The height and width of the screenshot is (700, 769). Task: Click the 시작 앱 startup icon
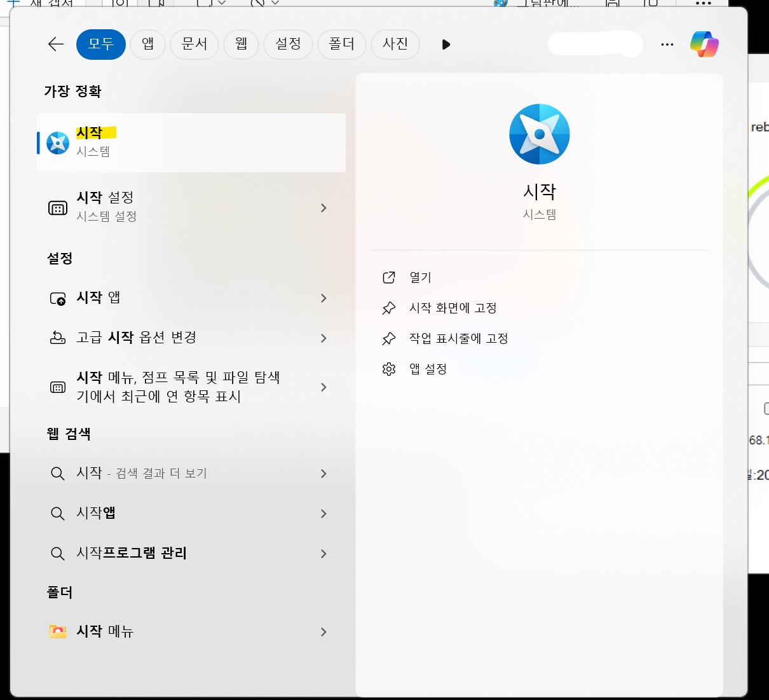(58, 298)
